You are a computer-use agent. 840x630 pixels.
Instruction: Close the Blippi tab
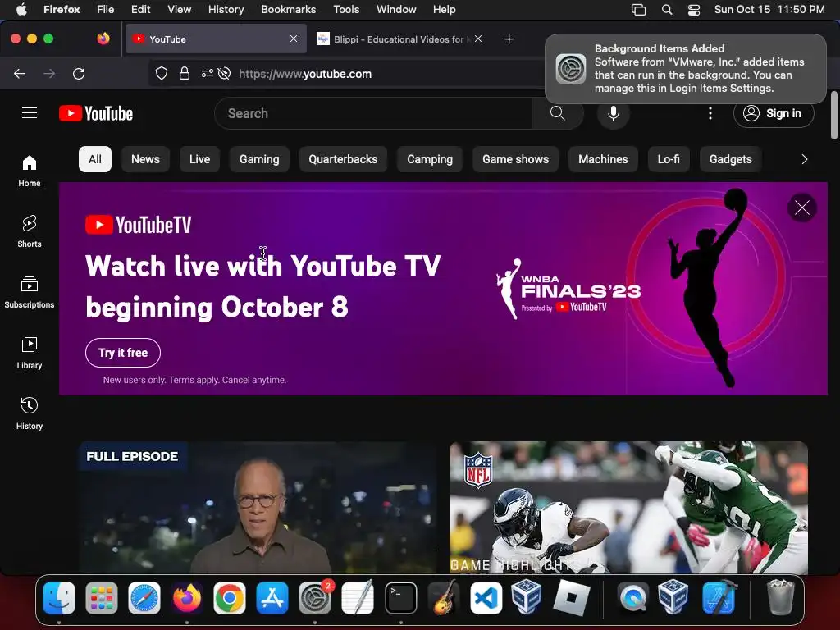click(x=478, y=39)
